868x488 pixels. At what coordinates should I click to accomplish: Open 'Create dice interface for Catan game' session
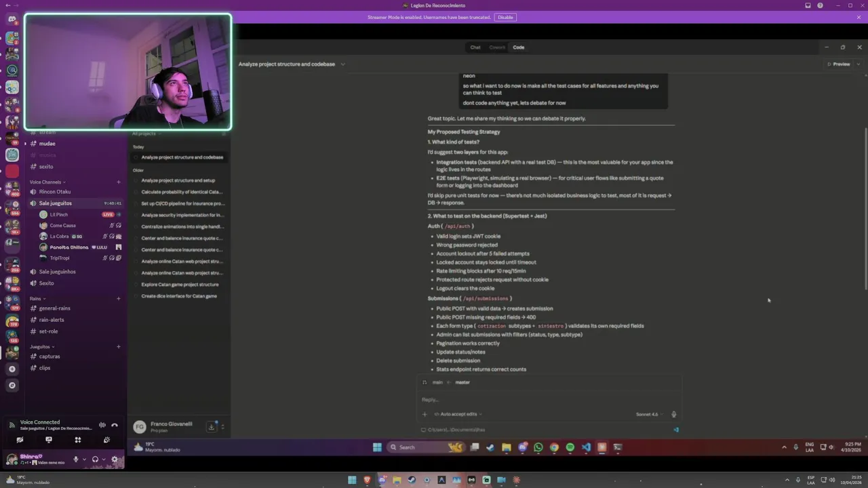click(180, 296)
